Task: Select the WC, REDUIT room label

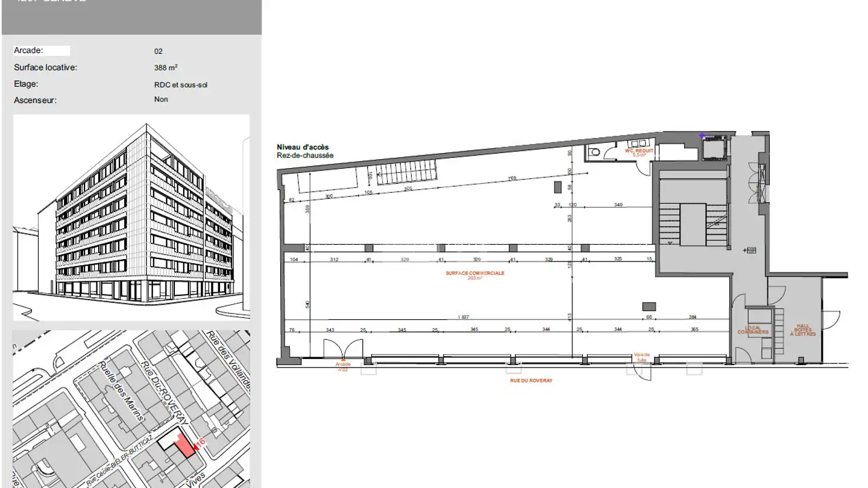Action: [639, 152]
